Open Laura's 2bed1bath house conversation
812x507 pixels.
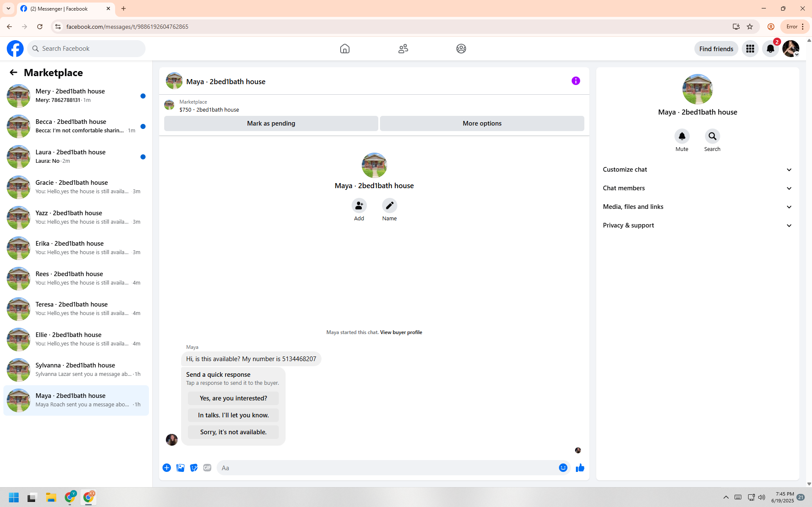76,157
